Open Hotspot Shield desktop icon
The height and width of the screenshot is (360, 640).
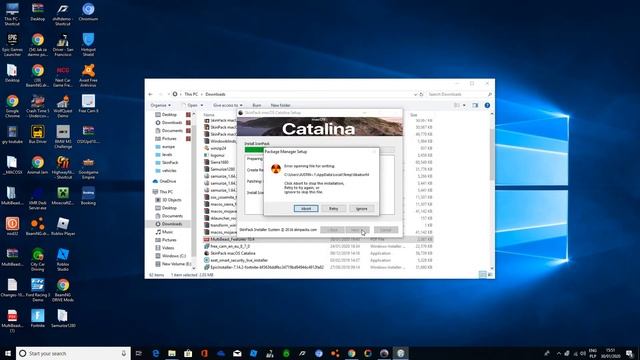(x=88, y=45)
